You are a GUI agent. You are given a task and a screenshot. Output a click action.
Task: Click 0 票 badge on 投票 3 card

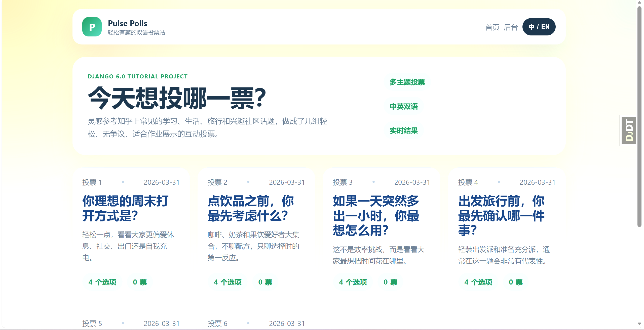coord(390,282)
